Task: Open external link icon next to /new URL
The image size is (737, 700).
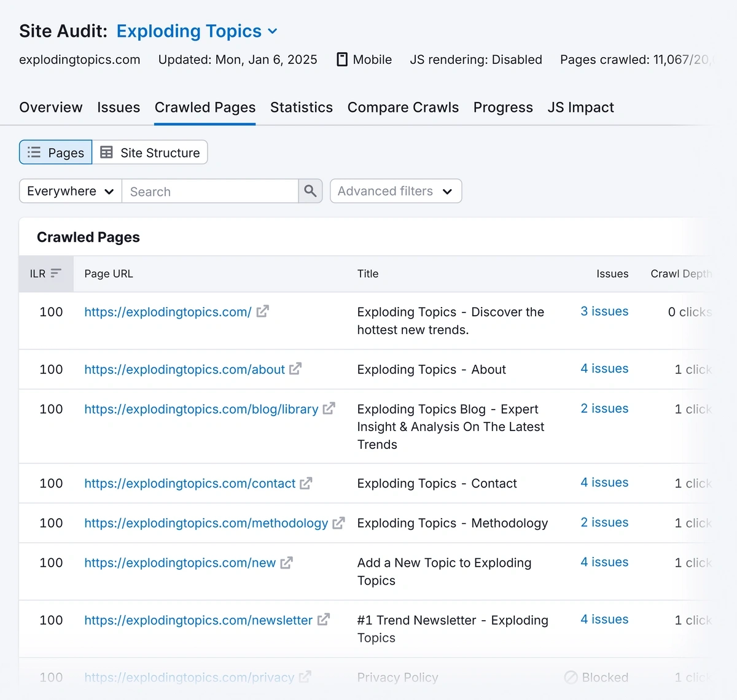Action: pyautogui.click(x=286, y=562)
